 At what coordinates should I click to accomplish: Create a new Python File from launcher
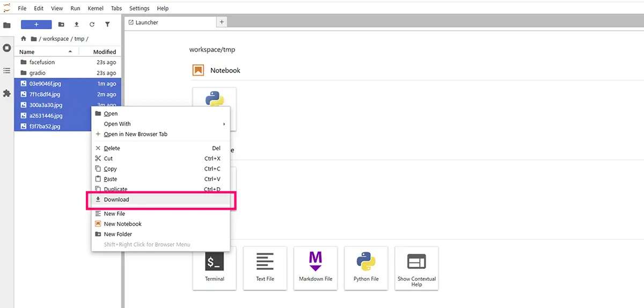[366, 268]
